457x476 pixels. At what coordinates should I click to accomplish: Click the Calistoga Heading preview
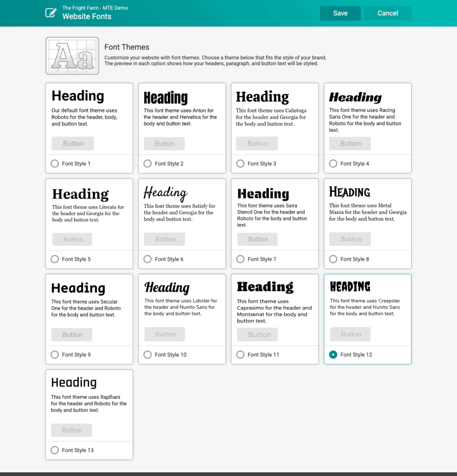[262, 97]
